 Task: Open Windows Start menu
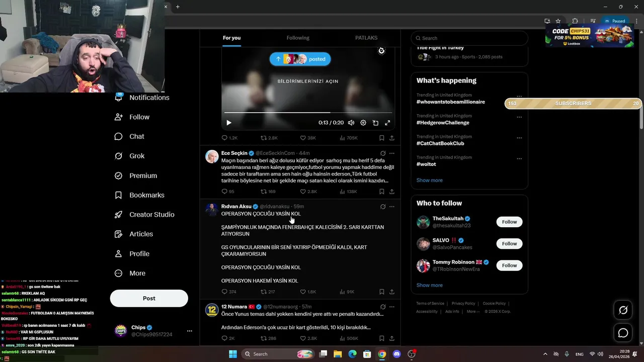point(233,354)
